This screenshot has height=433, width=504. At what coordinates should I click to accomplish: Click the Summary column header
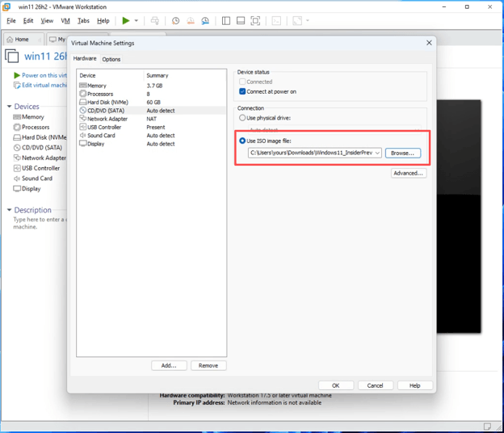[x=157, y=76]
